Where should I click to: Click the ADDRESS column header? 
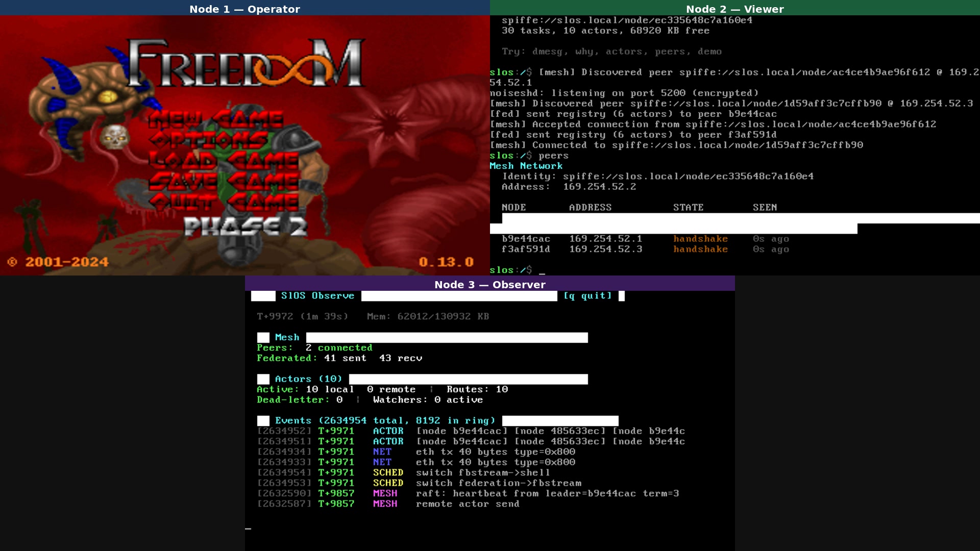590,208
